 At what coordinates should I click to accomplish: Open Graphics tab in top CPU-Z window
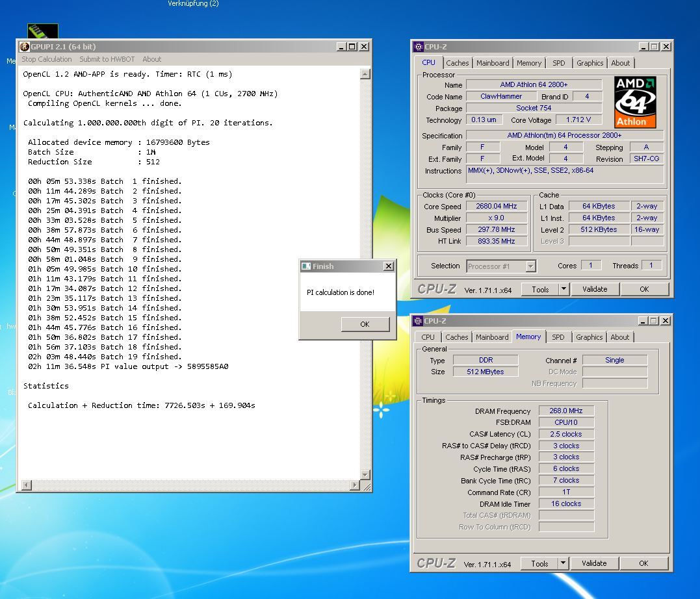pyautogui.click(x=590, y=63)
